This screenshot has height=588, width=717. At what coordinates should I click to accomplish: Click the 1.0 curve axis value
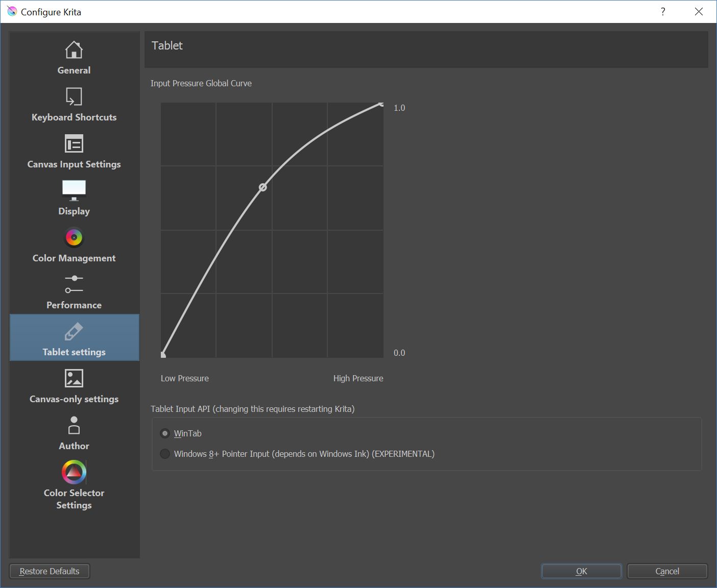[x=399, y=108]
